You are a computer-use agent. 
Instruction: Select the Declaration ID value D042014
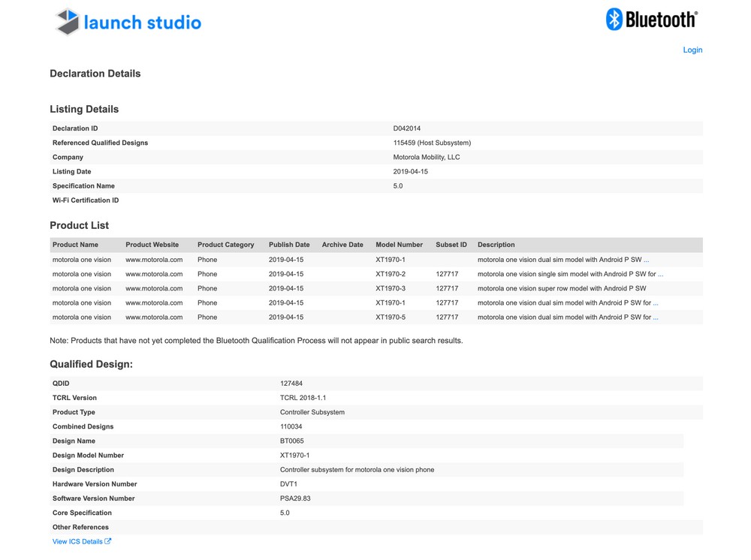(x=406, y=128)
